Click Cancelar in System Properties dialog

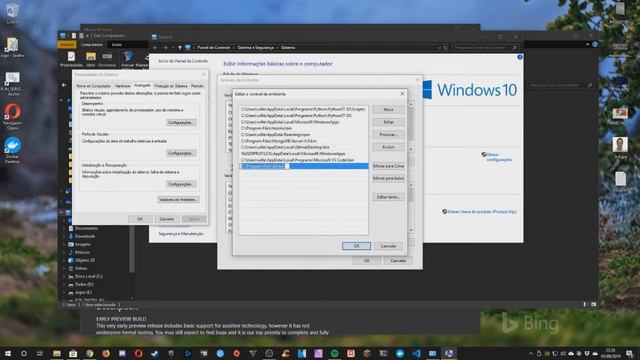(x=167, y=219)
